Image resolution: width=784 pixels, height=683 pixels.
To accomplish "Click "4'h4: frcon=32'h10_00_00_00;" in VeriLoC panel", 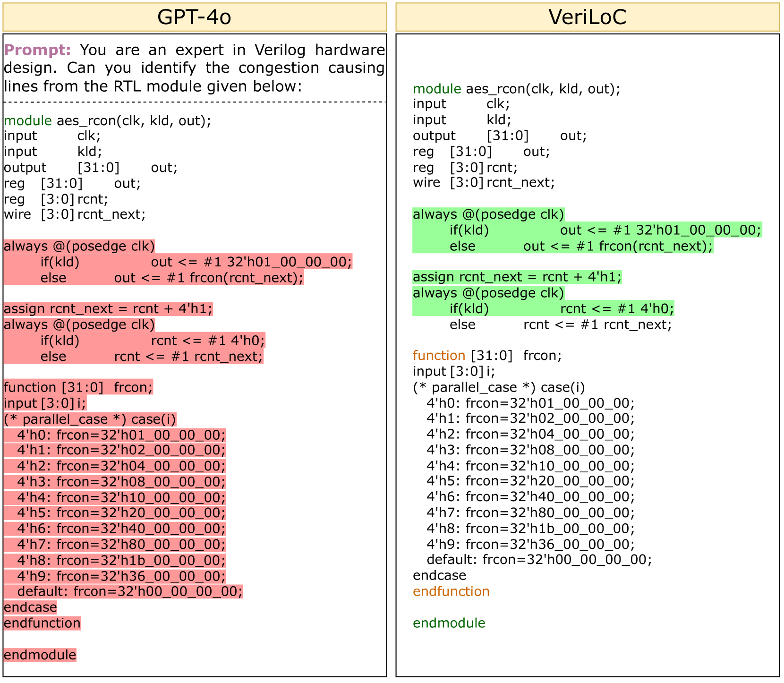I will 531,466.
